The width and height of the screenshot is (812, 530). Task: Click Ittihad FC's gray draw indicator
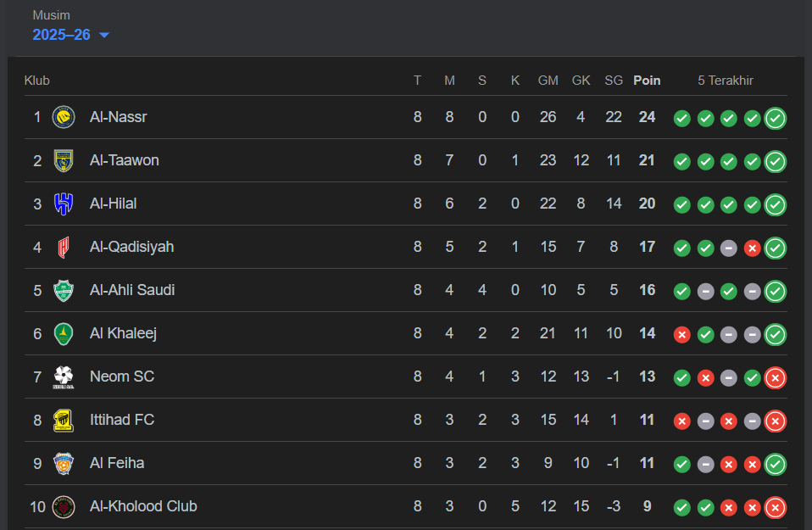705,421
